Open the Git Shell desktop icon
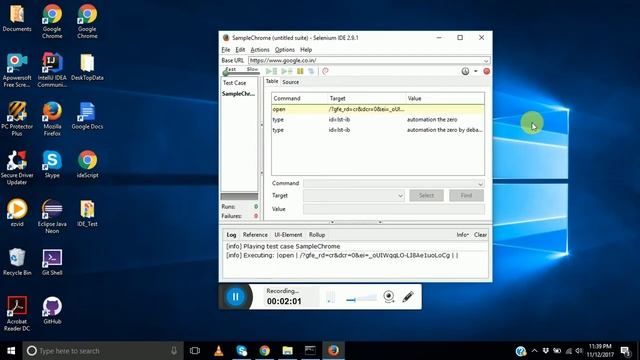Image resolution: width=640 pixels, height=360 pixels. point(52,262)
